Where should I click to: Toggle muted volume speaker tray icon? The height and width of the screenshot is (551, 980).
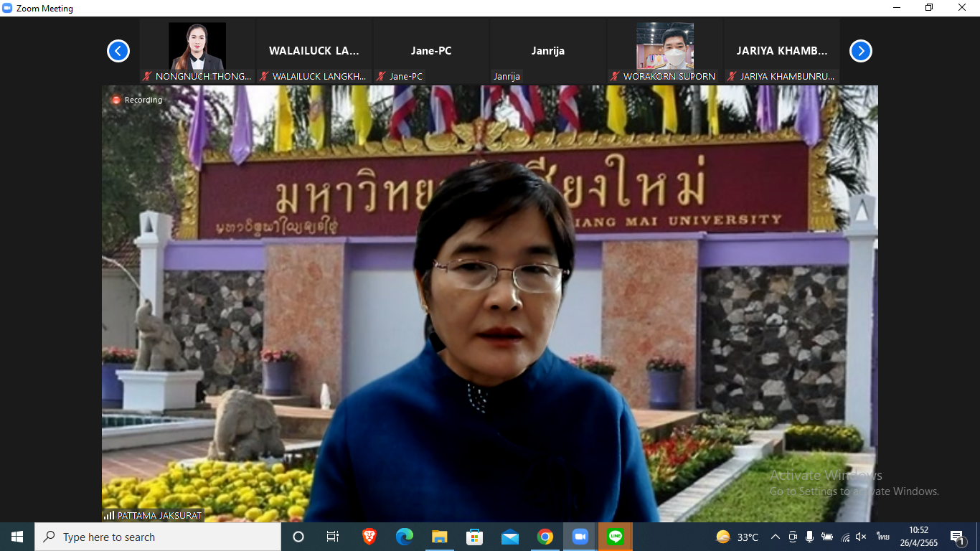tap(862, 537)
